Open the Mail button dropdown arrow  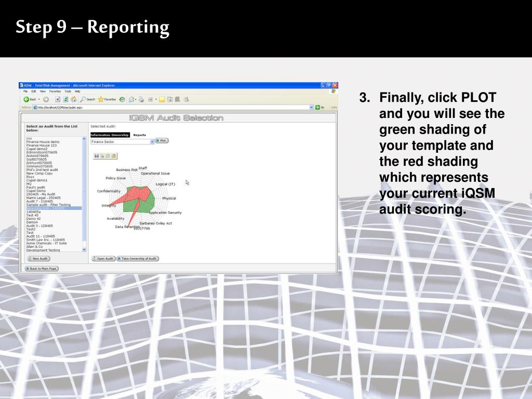136,99
